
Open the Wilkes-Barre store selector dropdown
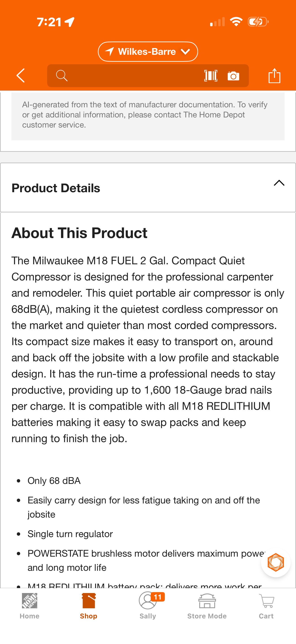click(x=148, y=52)
